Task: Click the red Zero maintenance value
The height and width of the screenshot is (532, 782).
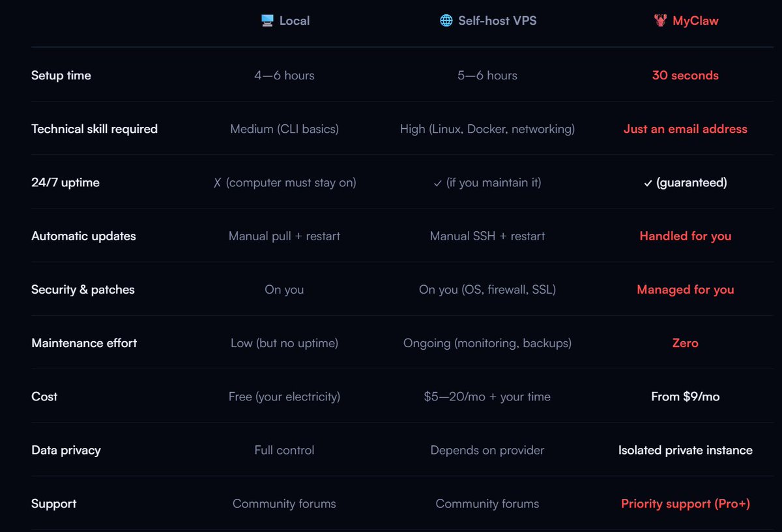Action: click(686, 343)
